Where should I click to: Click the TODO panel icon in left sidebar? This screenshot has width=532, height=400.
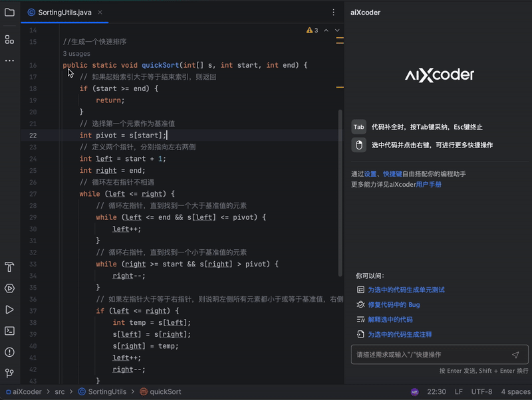point(9,267)
